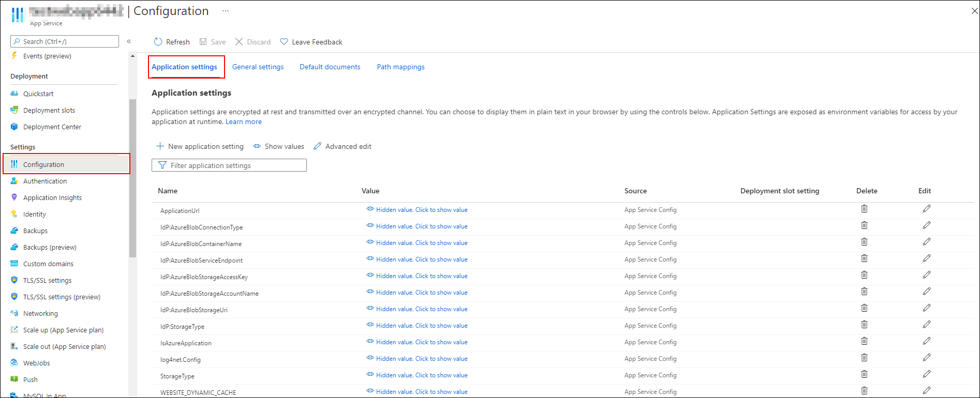980x398 pixels.
Task: Add a New application setting
Action: coord(200,146)
